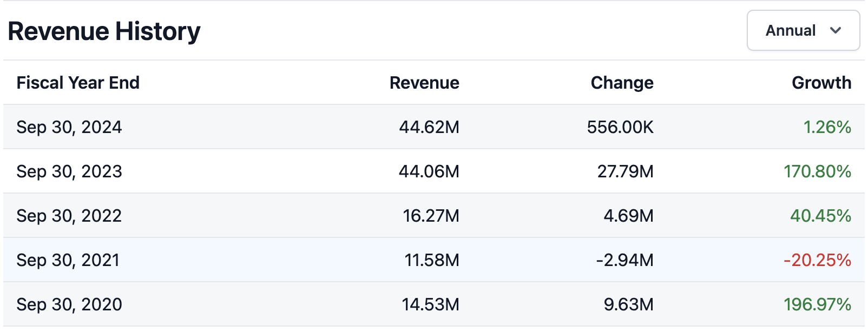The width and height of the screenshot is (868, 332).
Task: Click the Revenue column header
Action: click(424, 83)
